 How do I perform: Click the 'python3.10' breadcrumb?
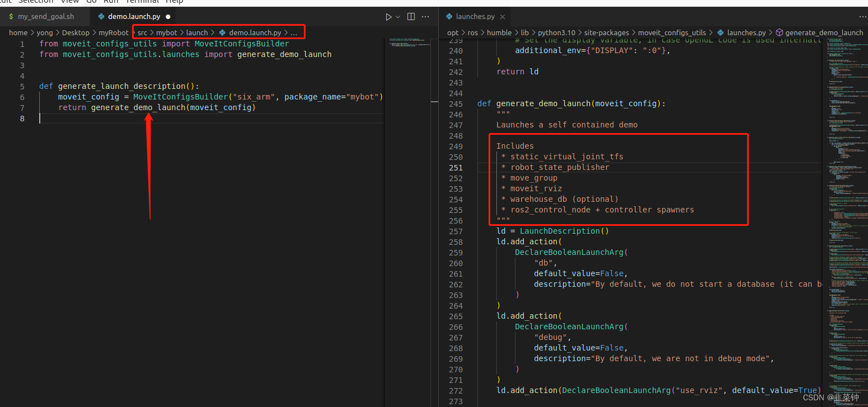click(557, 32)
